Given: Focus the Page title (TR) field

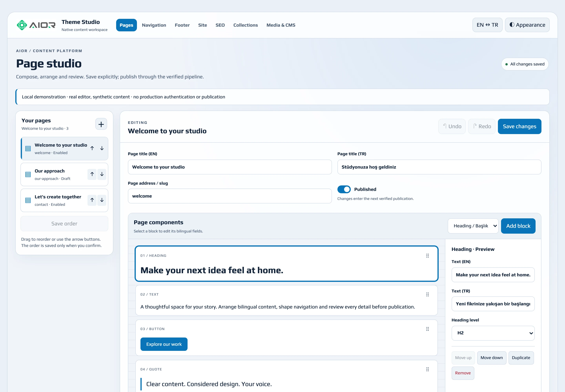Looking at the screenshot, I should click(439, 167).
